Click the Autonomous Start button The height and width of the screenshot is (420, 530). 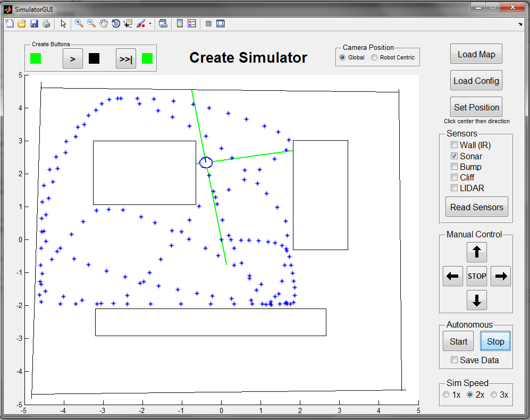pyautogui.click(x=458, y=341)
